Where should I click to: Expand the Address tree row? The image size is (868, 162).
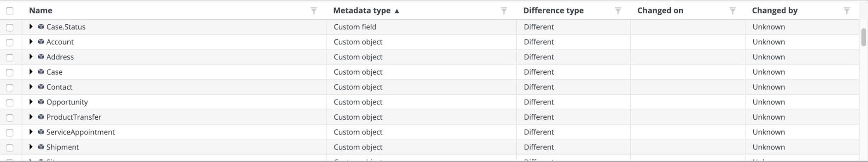click(x=31, y=57)
